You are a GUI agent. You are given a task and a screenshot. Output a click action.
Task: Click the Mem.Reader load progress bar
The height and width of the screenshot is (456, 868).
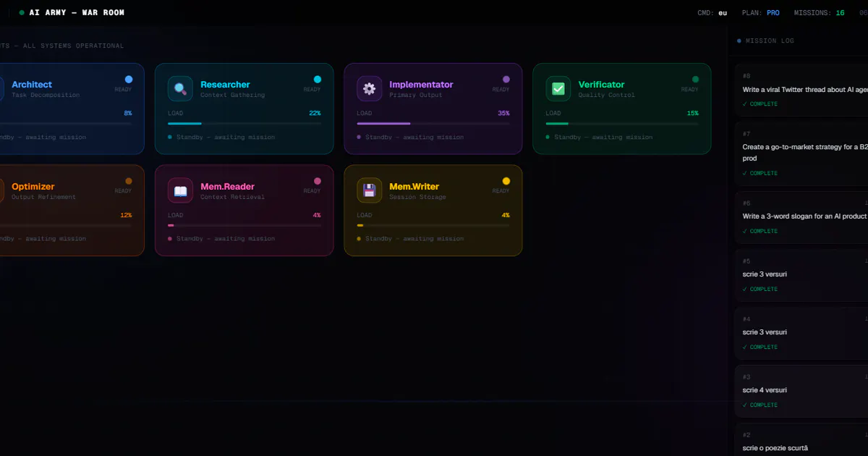244,225
